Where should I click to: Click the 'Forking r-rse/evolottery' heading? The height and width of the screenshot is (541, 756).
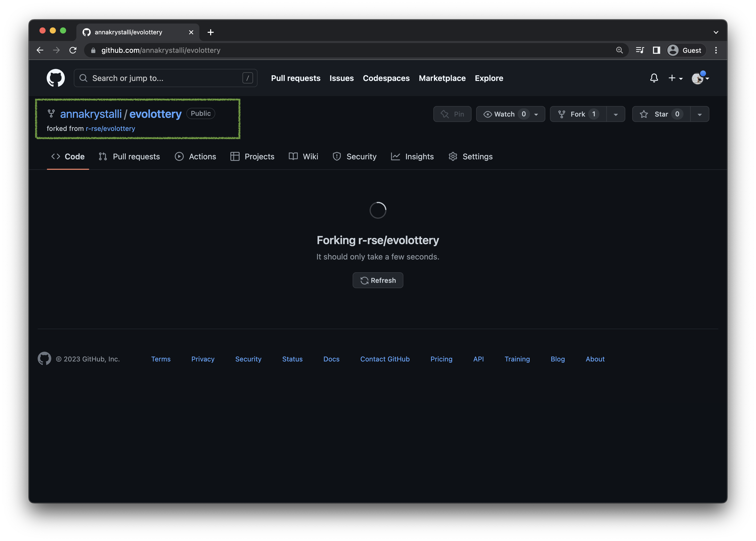click(378, 240)
